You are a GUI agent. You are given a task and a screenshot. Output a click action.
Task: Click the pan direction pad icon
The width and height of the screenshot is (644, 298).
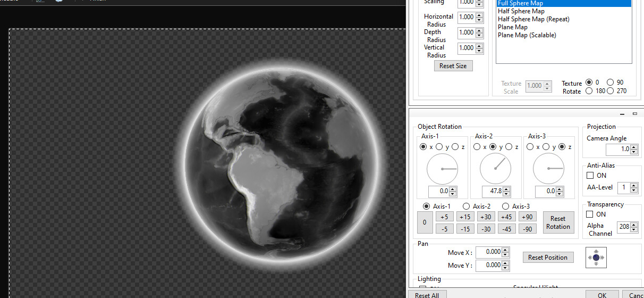coord(596,258)
